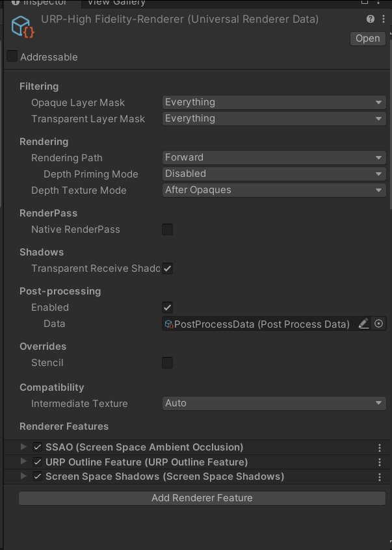Click the Open button for the renderer asset
The width and height of the screenshot is (392, 550).
367,38
